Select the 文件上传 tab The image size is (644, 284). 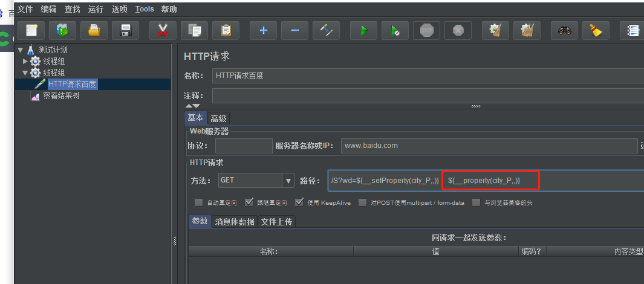277,222
